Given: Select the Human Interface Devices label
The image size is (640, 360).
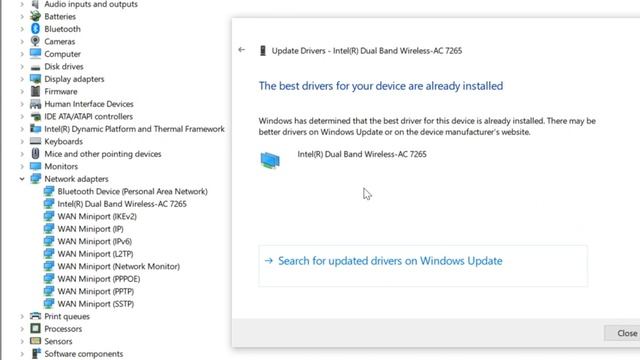Looking at the screenshot, I should [89, 104].
